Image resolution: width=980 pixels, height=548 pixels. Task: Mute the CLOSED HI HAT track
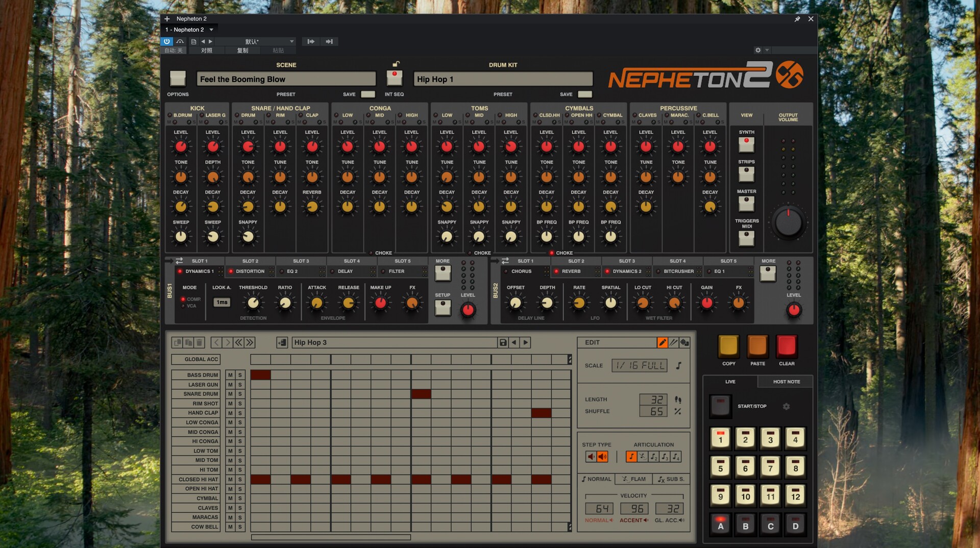230,480
